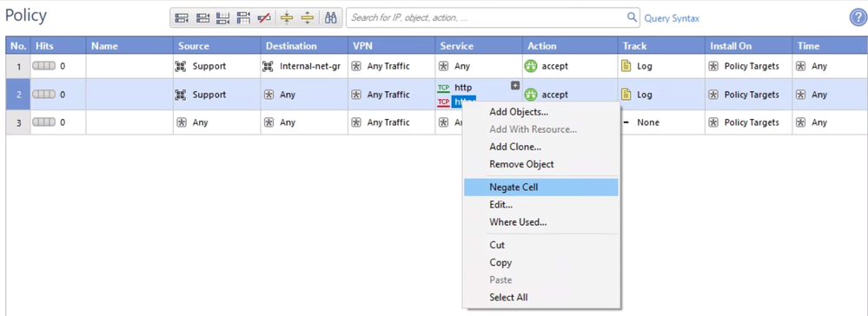The width and height of the screenshot is (868, 316).
Task: Click the greyed Paste menu entry
Action: click(x=500, y=280)
